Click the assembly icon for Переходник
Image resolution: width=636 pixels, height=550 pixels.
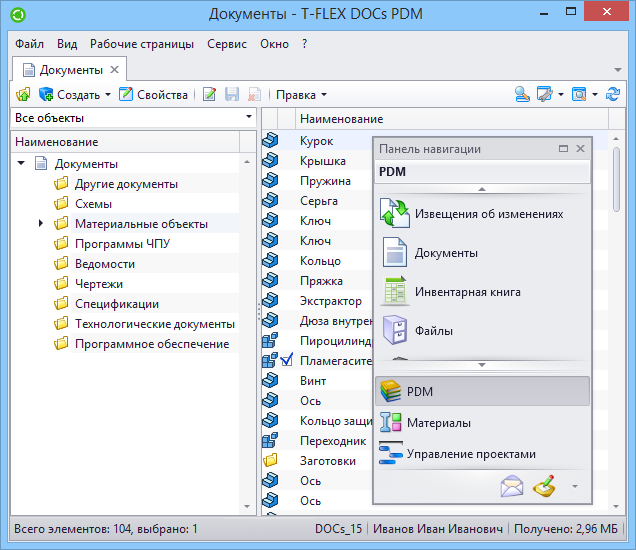coord(270,440)
